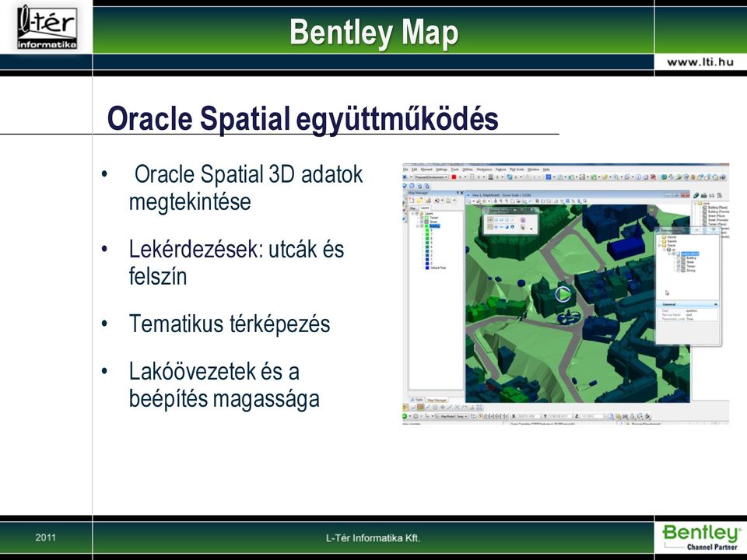This screenshot has height=560, width=747.
Task: Click the pen icon above the right tree
Action: 696,195
